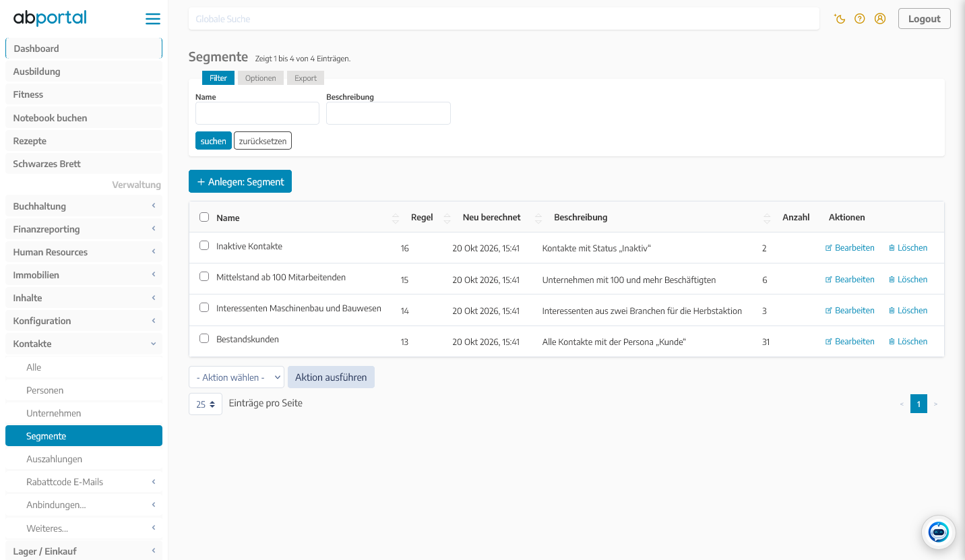Open the Dashboard sidebar entry
Screen dimensions: 965x560
[x=84, y=49]
